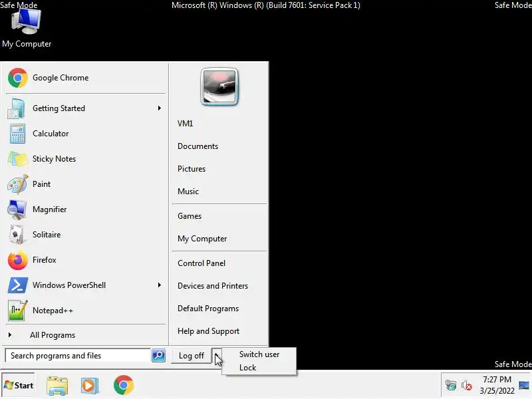The image size is (532, 399).
Task: Click the Start button
Action: point(19,386)
